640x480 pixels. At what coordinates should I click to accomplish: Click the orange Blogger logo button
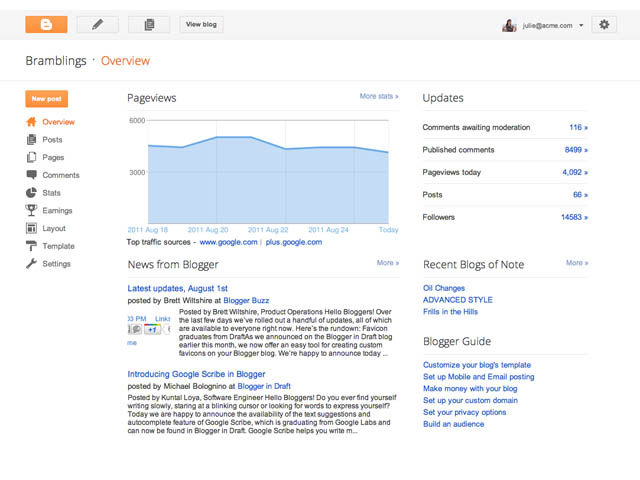(x=46, y=24)
